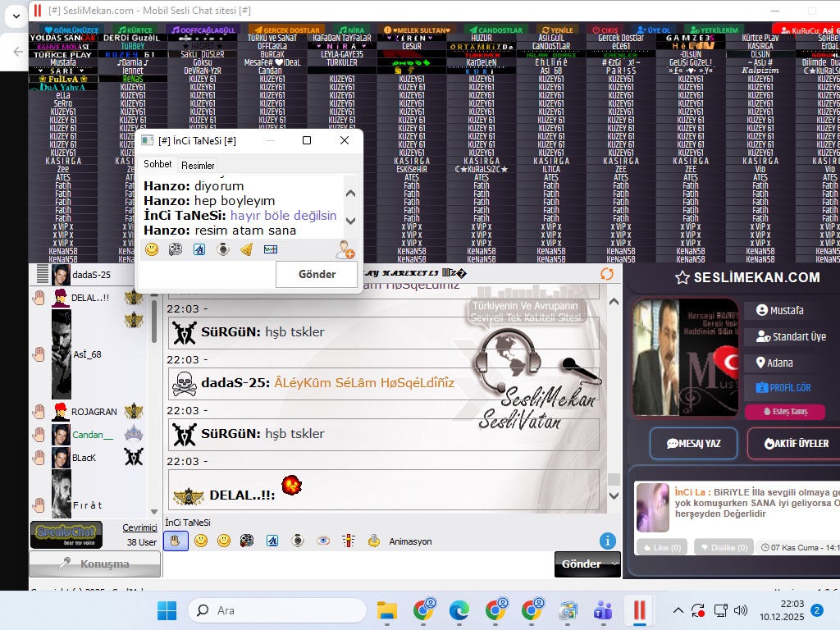The height and width of the screenshot is (630, 840).
Task: Click taskbar search box Ara
Action: tap(277, 610)
